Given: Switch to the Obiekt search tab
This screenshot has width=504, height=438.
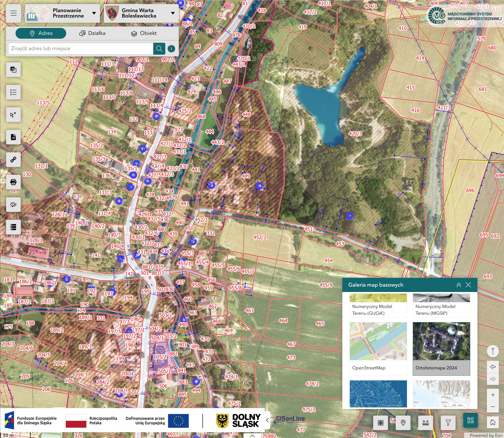Looking at the screenshot, I should tap(144, 33).
